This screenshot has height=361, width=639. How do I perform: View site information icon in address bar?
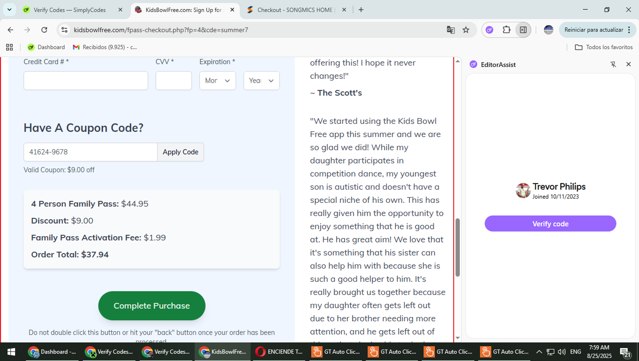pos(64,30)
